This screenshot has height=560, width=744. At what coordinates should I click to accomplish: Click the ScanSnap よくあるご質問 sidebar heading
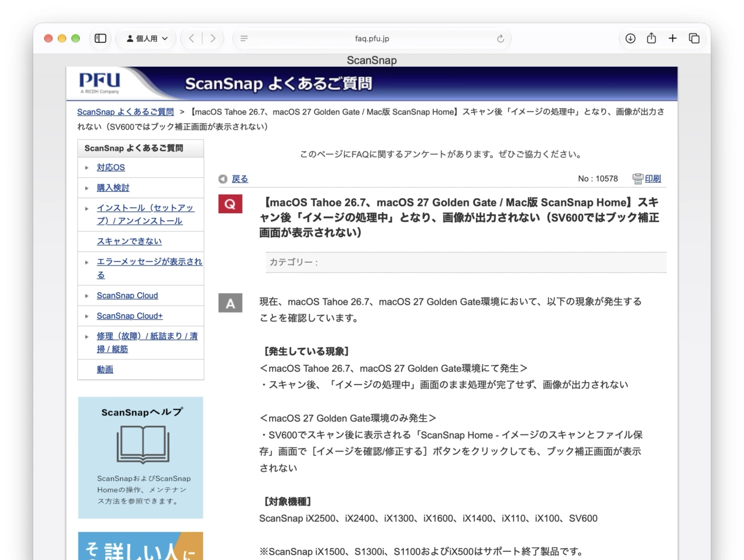click(134, 148)
